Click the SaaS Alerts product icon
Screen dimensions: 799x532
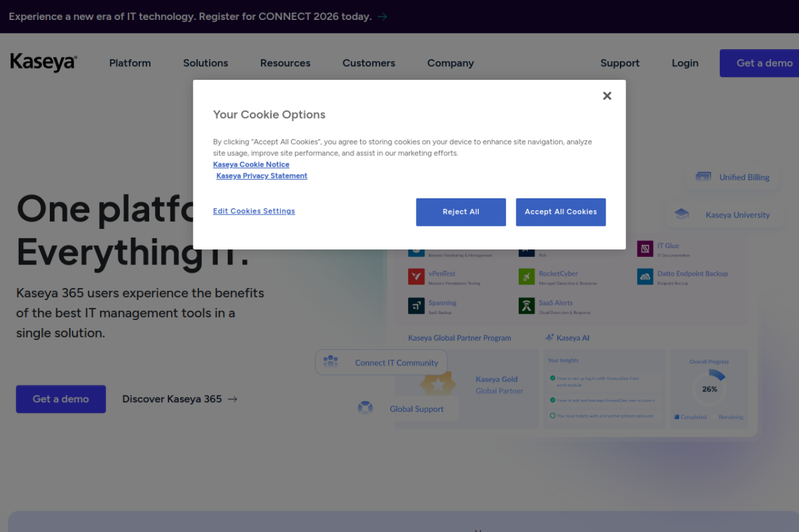pos(527,306)
